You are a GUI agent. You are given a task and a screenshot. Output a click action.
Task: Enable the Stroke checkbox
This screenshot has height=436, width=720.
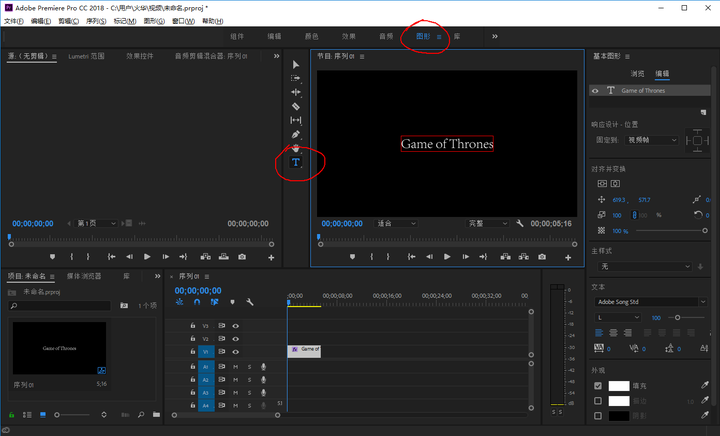point(598,401)
